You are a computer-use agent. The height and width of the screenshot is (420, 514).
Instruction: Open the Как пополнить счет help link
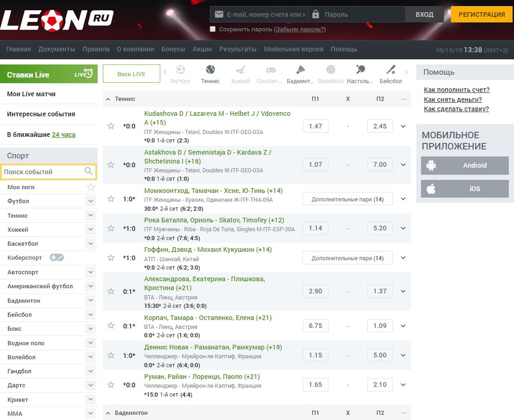[x=457, y=90]
